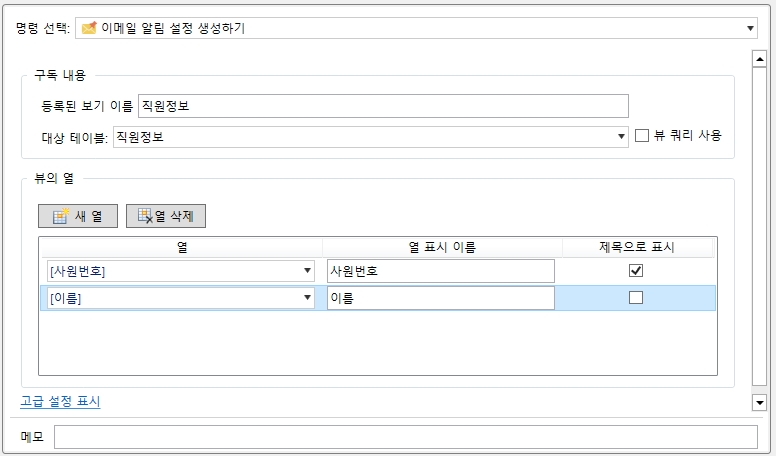
Task: Click the delete column table icon
Action: point(145,216)
